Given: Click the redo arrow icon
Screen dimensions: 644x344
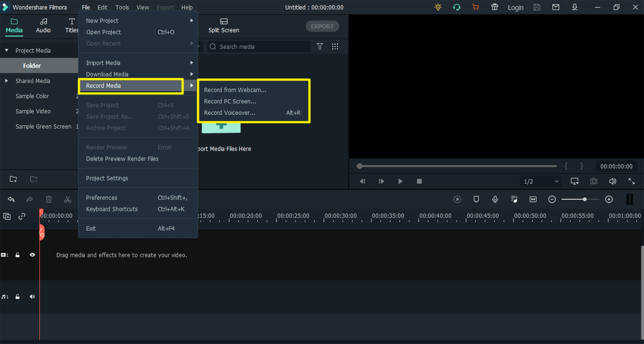Looking at the screenshot, I should pyautogui.click(x=30, y=199).
